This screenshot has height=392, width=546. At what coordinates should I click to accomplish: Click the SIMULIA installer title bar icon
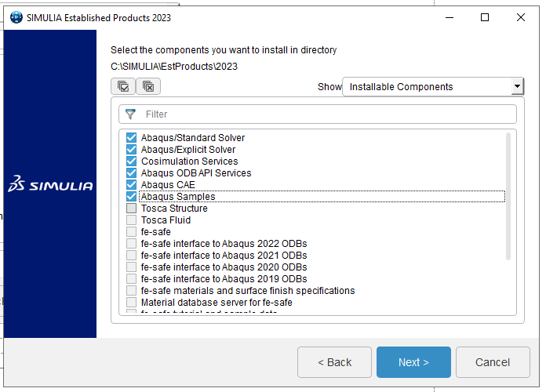coord(16,17)
